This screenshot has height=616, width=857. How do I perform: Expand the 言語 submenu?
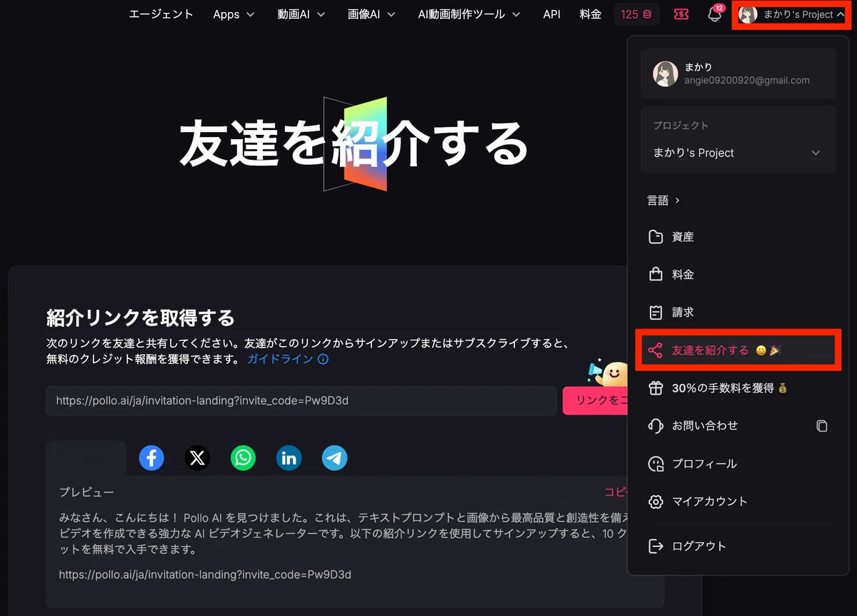click(663, 201)
